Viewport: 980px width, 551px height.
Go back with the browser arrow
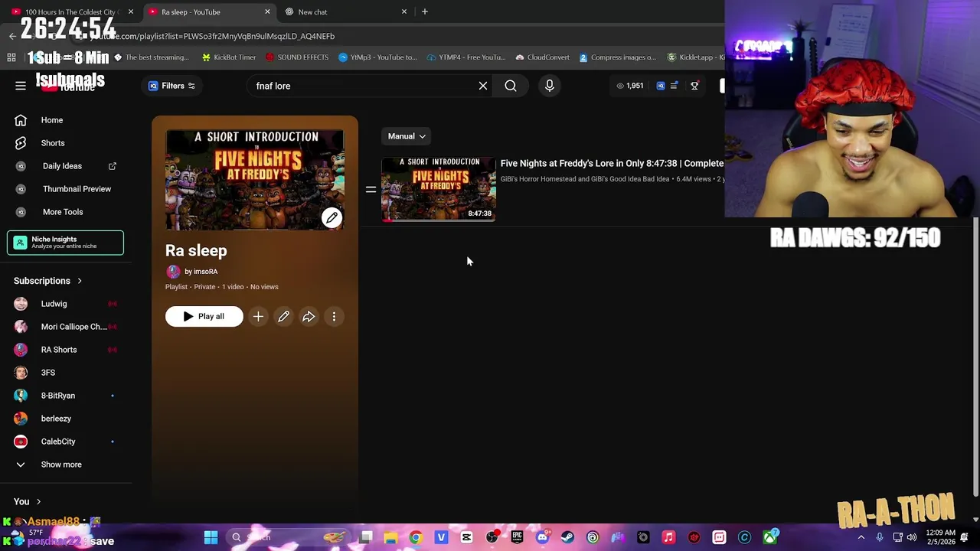pyautogui.click(x=12, y=36)
